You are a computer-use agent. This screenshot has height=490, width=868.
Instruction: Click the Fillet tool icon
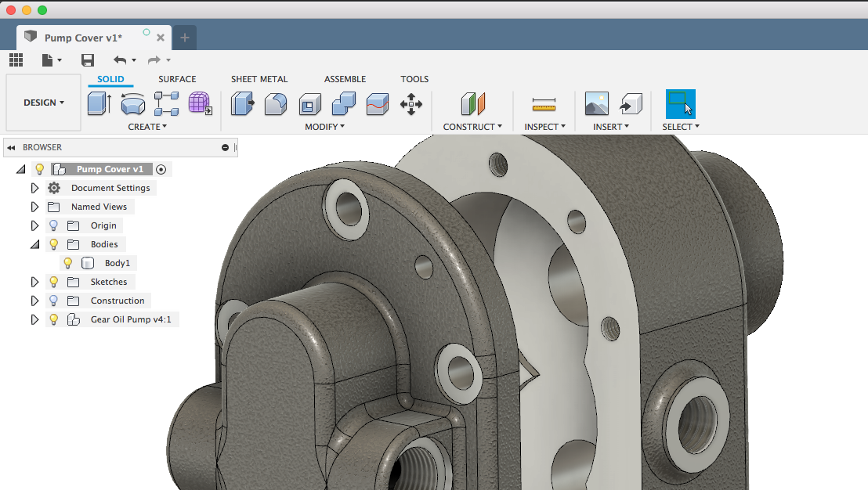tap(276, 103)
